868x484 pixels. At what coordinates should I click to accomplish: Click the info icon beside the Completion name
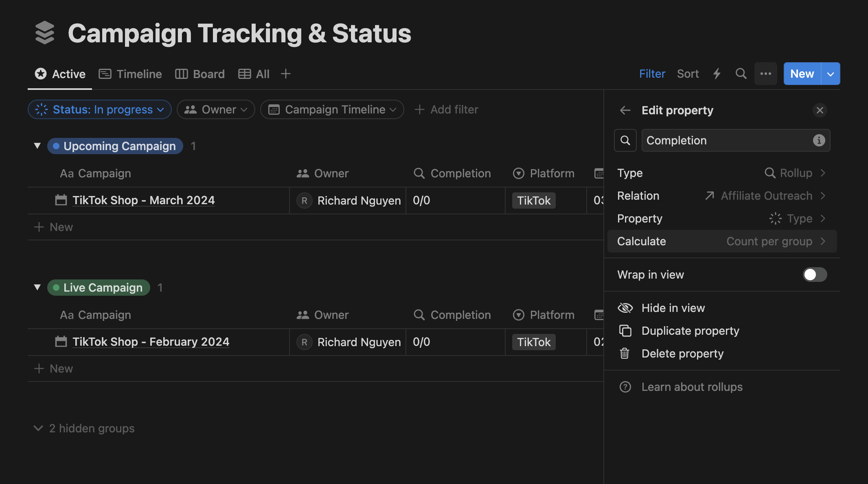[818, 140]
